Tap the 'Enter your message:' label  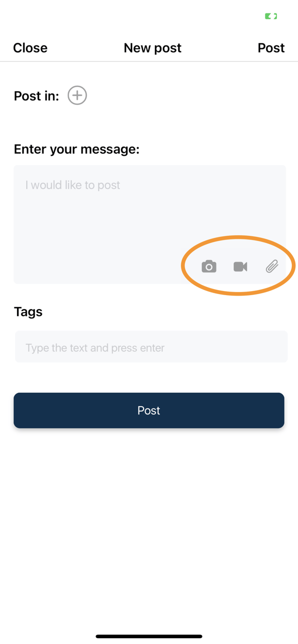coord(77,149)
